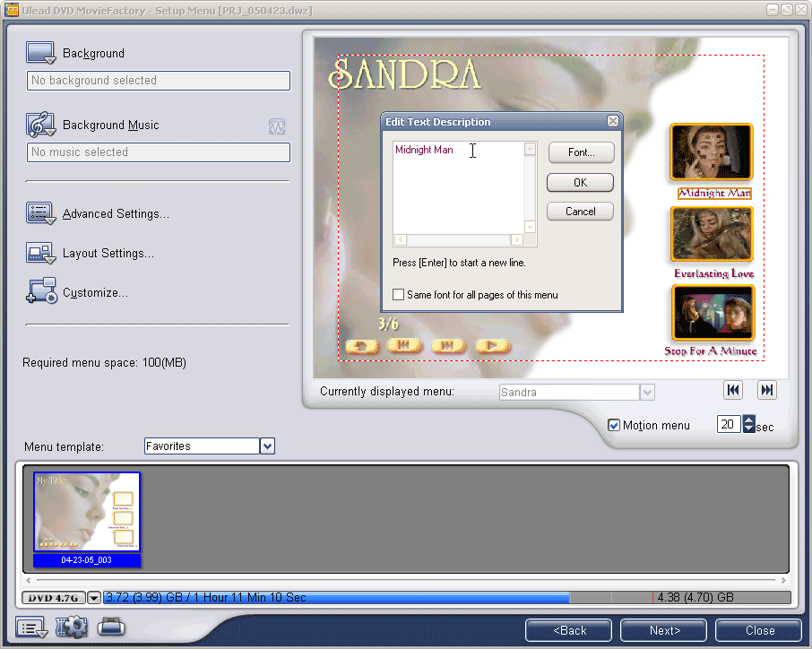Click the Next> button
Image resolution: width=812 pixels, height=649 pixels.
663,630
